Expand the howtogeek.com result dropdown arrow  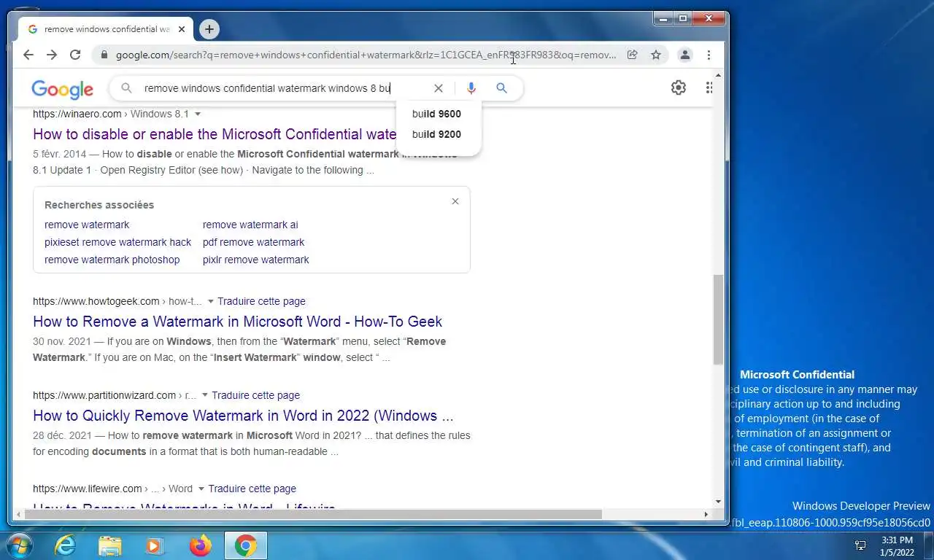211,301
